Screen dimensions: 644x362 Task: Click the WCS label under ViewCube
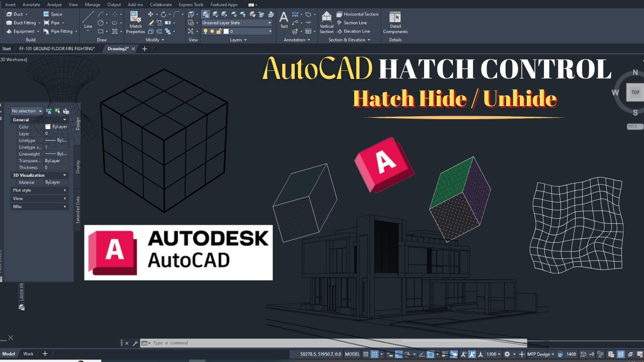[x=633, y=127]
